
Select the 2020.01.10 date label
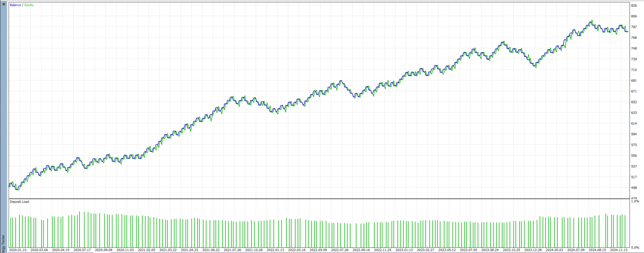pyautogui.click(x=18, y=250)
